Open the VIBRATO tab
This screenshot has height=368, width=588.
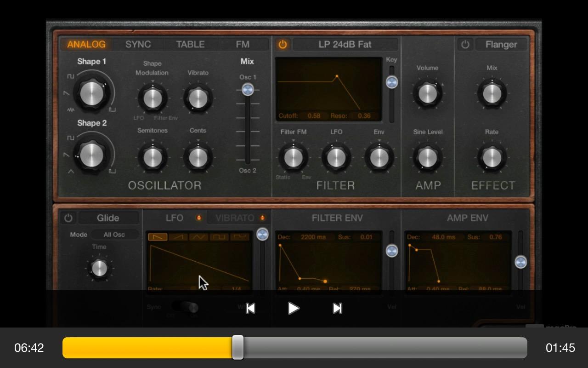pyautogui.click(x=235, y=218)
